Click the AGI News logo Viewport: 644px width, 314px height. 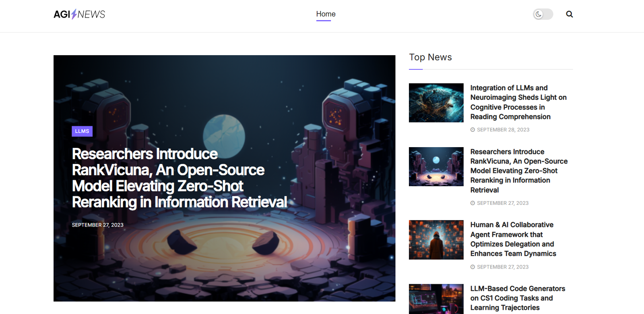(79, 15)
